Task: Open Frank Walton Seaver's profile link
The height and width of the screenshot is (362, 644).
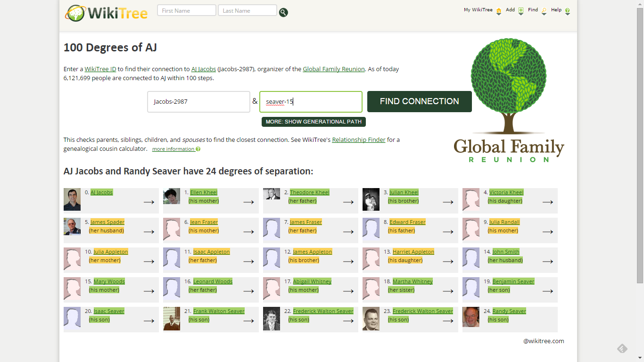Action: point(219,311)
